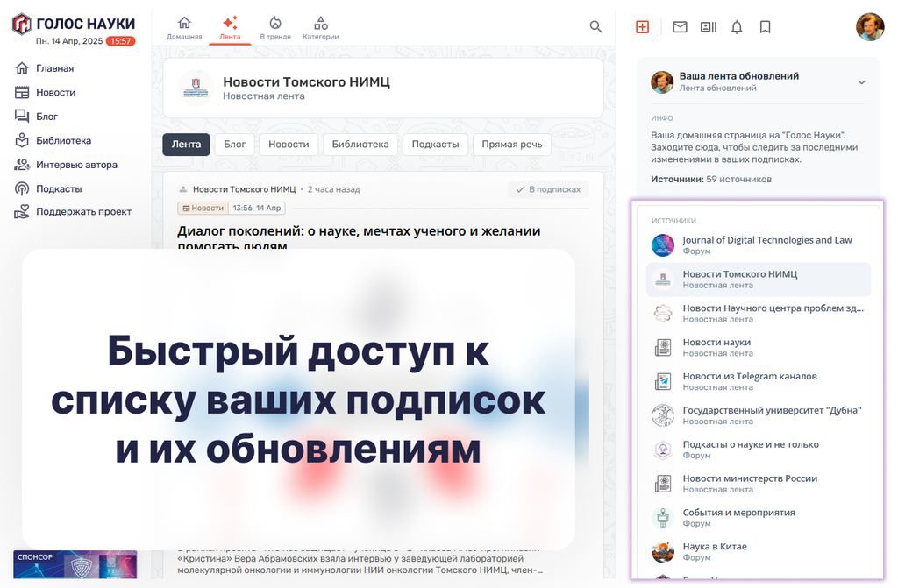Click the Томский НИМЦ channel logo in header card
This screenshot has width=898, height=588.
pyautogui.click(x=196, y=89)
